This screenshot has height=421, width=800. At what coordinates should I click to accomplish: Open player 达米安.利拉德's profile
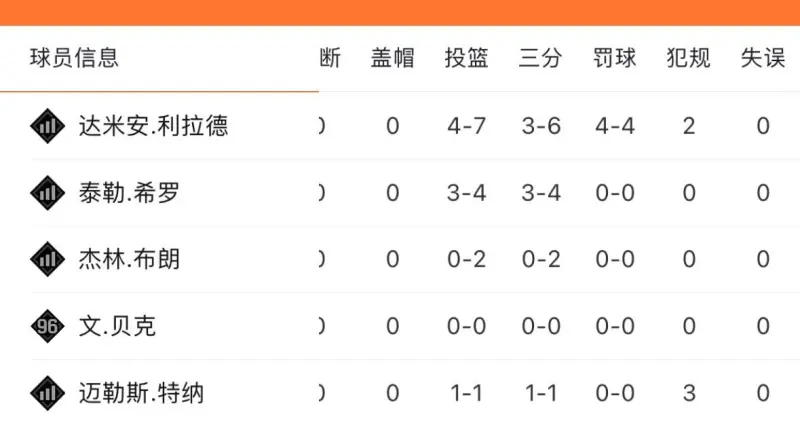(153, 126)
